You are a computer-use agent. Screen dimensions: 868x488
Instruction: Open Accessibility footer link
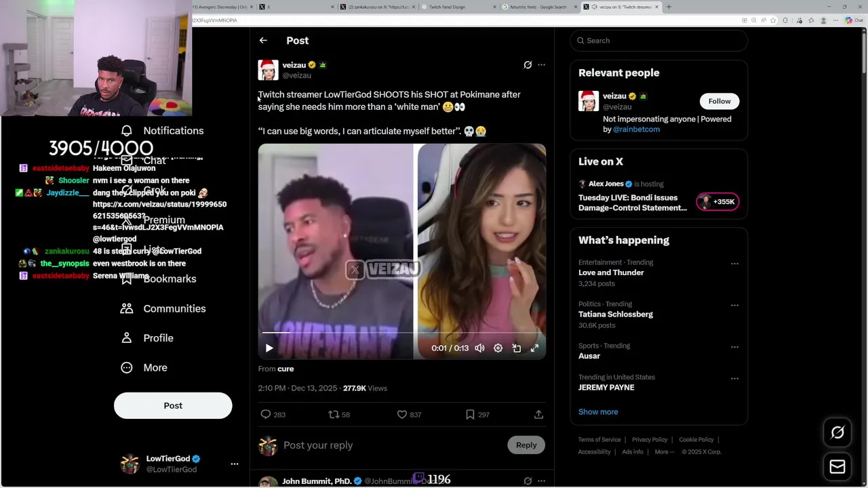pyautogui.click(x=595, y=452)
